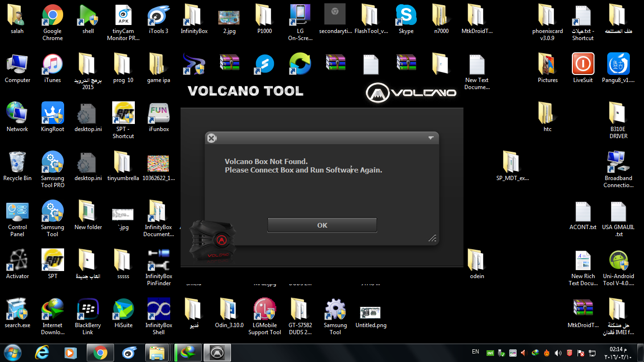Viewport: 644px width, 362px height.
Task: Open the iTools 3 desktop shortcut
Action: [158, 20]
